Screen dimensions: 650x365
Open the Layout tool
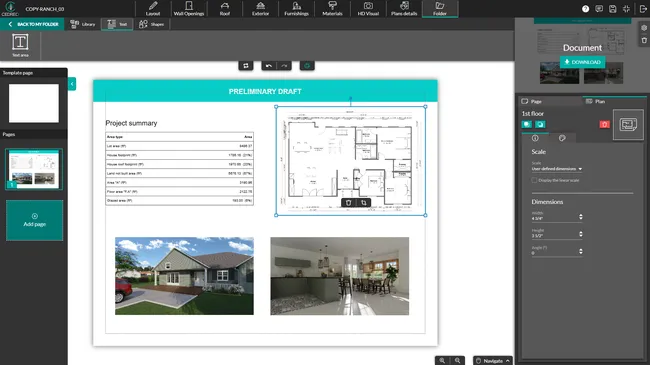[153, 9]
